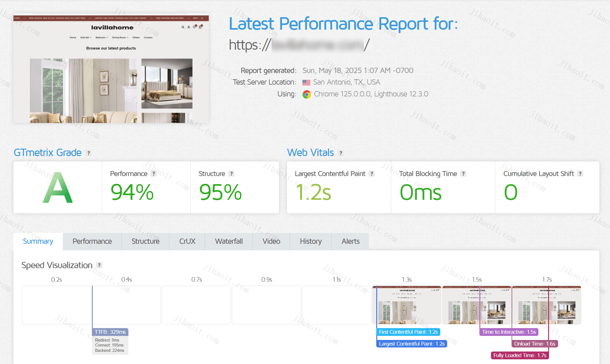610x364 pixels.
Task: Open the Video tab
Action: (x=271, y=241)
